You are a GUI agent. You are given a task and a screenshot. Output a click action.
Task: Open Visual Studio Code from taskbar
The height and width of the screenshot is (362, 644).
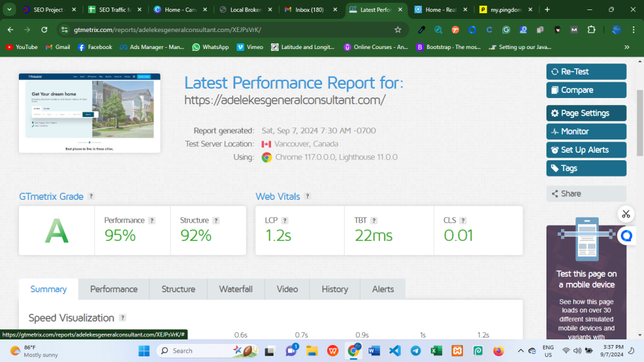pyautogui.click(x=395, y=351)
